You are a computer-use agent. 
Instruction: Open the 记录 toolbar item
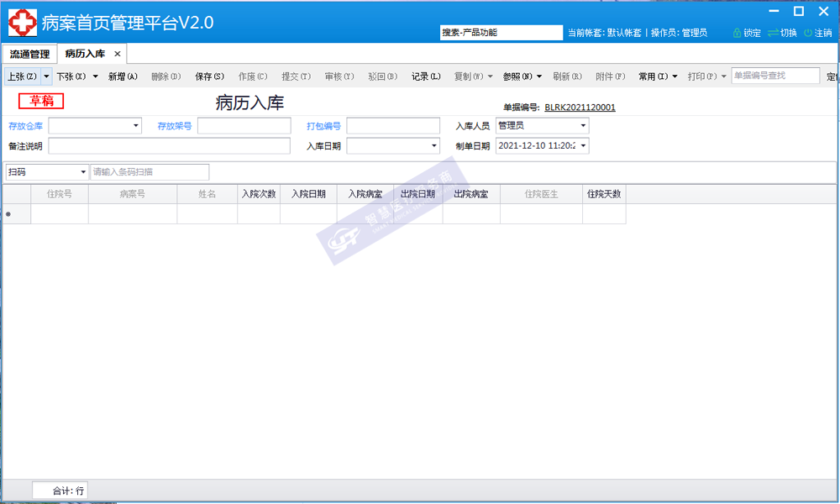coord(426,76)
